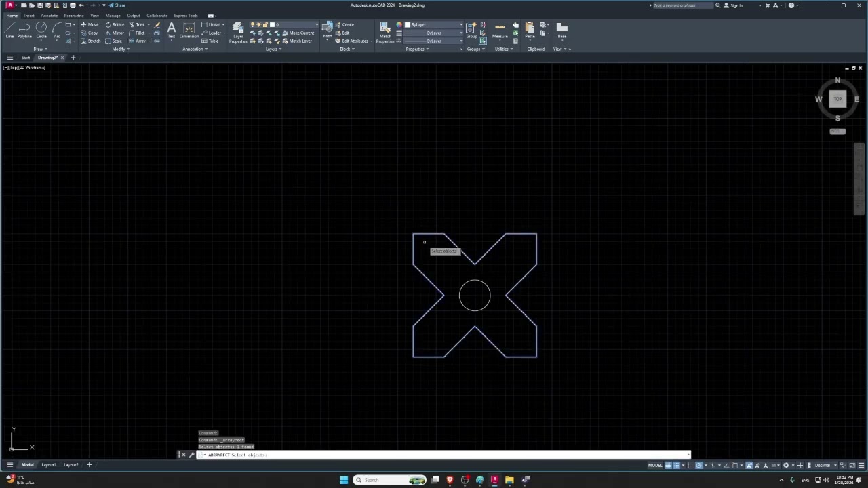Insert a Table from Annotation panel
The image size is (868, 488).
coord(210,41)
